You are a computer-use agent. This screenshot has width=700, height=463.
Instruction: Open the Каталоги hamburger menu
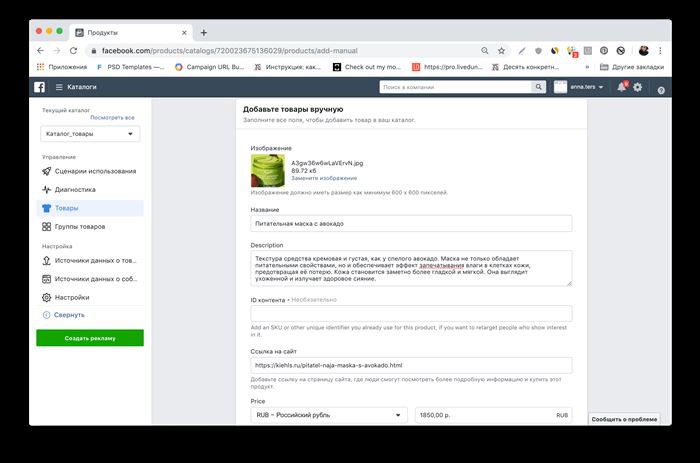pyautogui.click(x=76, y=87)
